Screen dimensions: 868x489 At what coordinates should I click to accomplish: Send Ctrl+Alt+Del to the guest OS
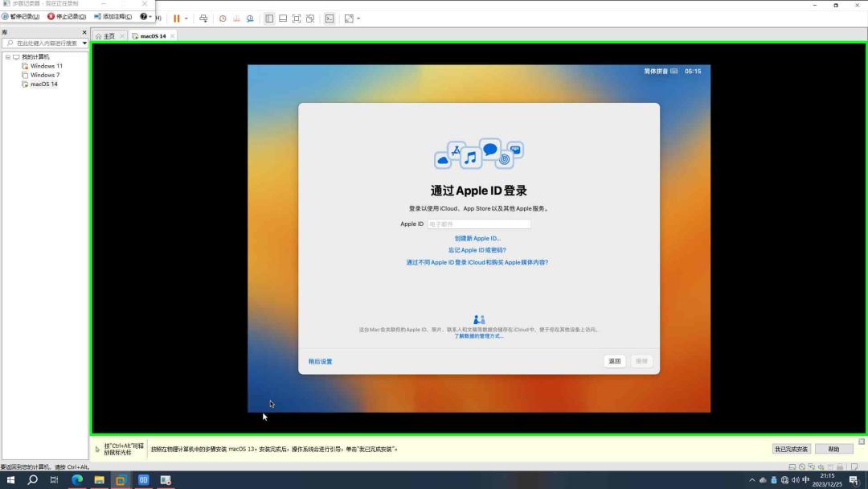pyautogui.click(x=203, y=18)
